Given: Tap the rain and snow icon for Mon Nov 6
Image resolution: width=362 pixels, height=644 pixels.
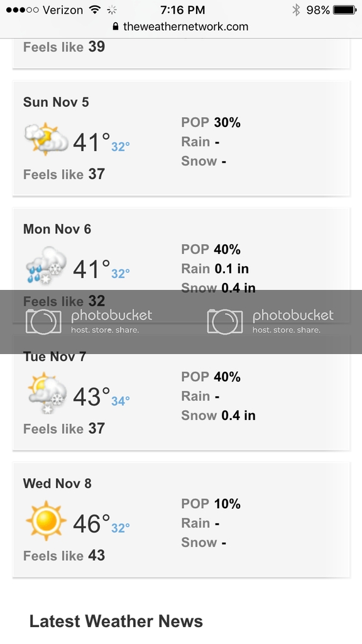Looking at the screenshot, I should pyautogui.click(x=47, y=266).
